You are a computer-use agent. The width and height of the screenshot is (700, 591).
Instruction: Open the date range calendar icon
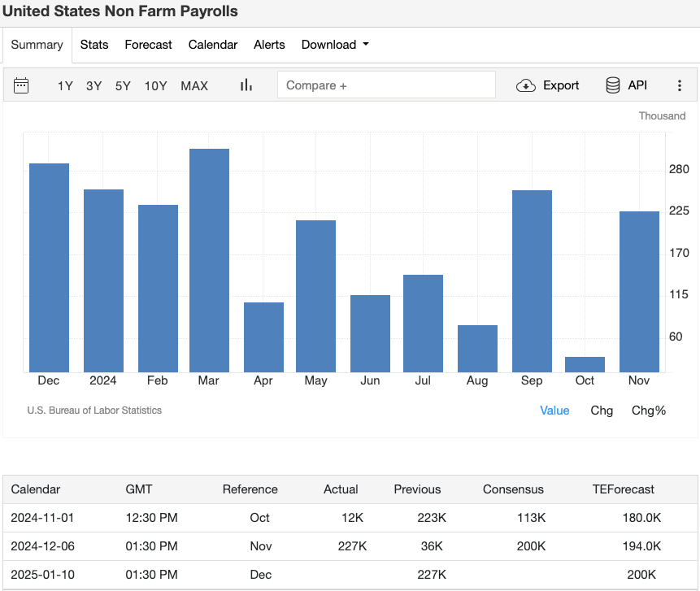(x=20, y=85)
